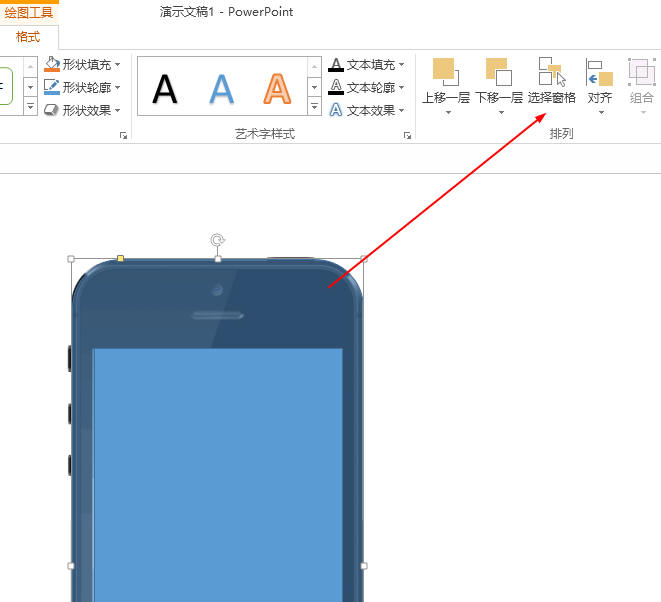This screenshot has height=602, width=661.
Task: Expand 文本轮廓 dropdown arrow
Action: 401,87
